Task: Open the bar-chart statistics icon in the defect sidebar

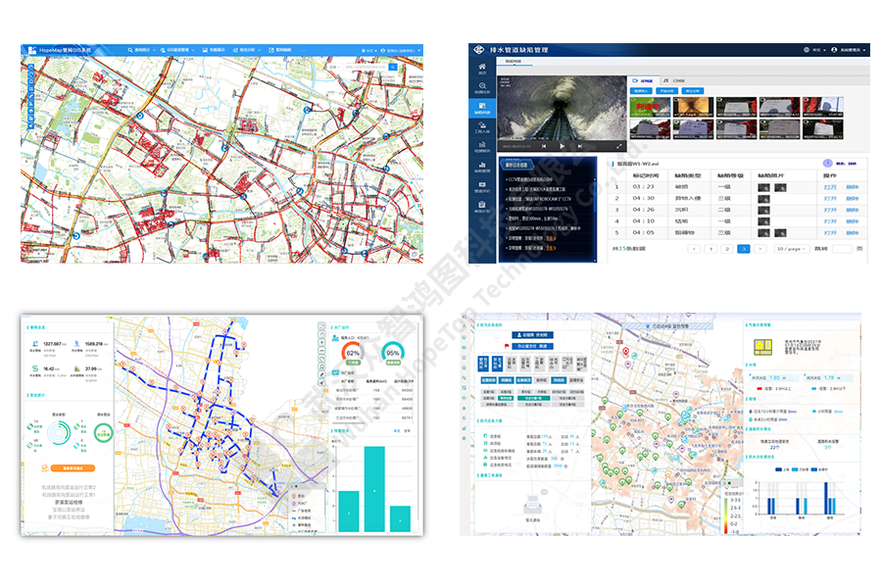Action: tap(482, 167)
